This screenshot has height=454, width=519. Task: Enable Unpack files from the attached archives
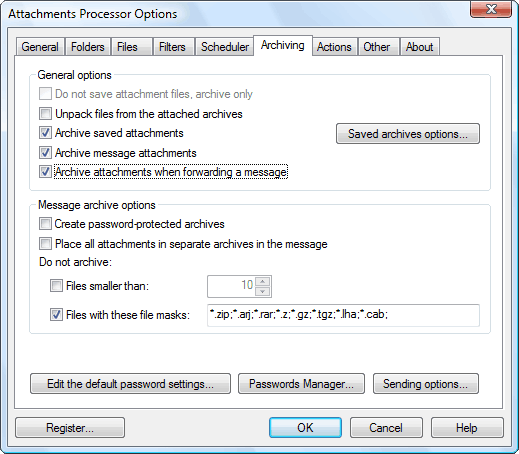tap(45, 114)
